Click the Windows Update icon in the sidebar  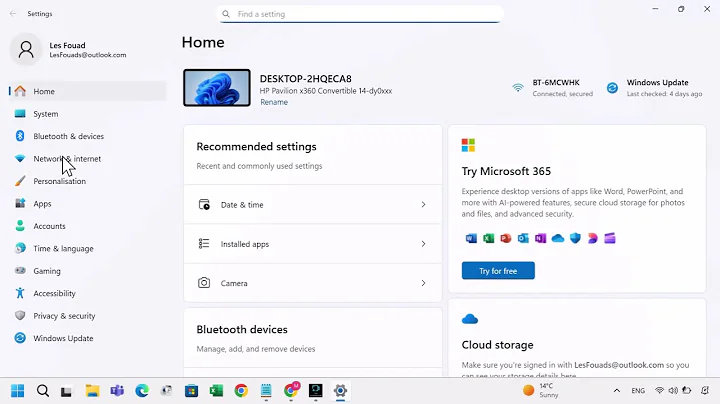[20, 338]
